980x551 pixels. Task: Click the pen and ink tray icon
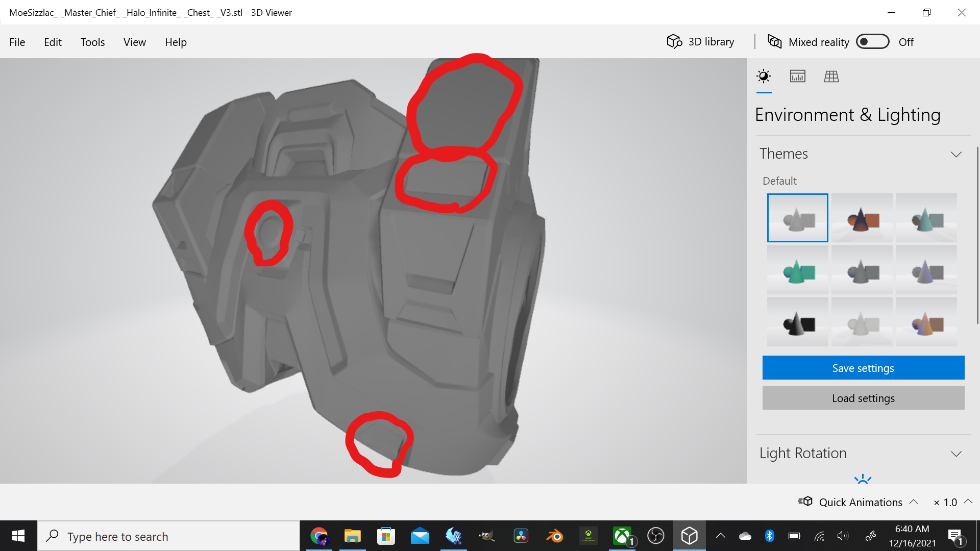point(871,536)
